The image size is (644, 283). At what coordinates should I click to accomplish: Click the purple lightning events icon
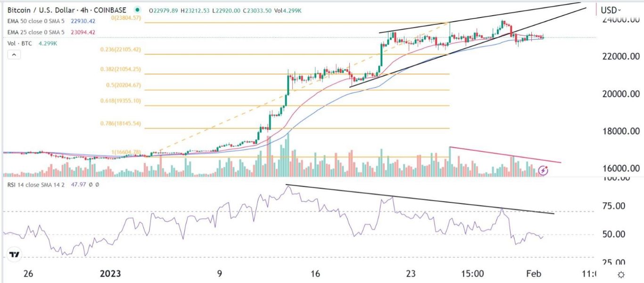544,170
